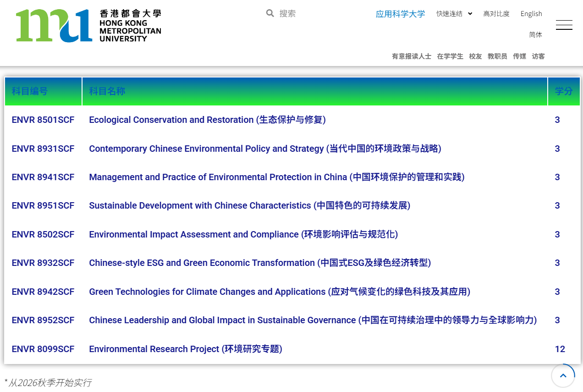
Task: Open ENVR 8501SCF course link
Action: pyautogui.click(x=43, y=120)
